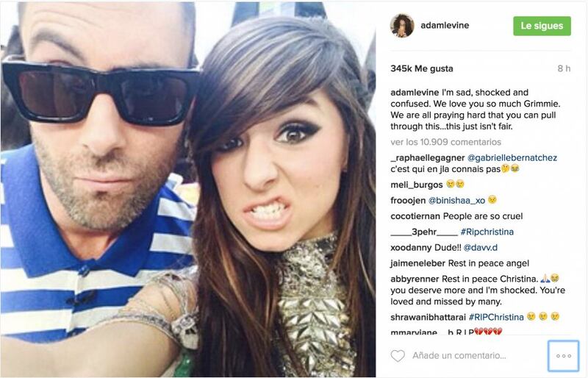The width and height of the screenshot is (588, 378).
Task: Open the @gabriellebernatchez mention
Action: coord(512,158)
